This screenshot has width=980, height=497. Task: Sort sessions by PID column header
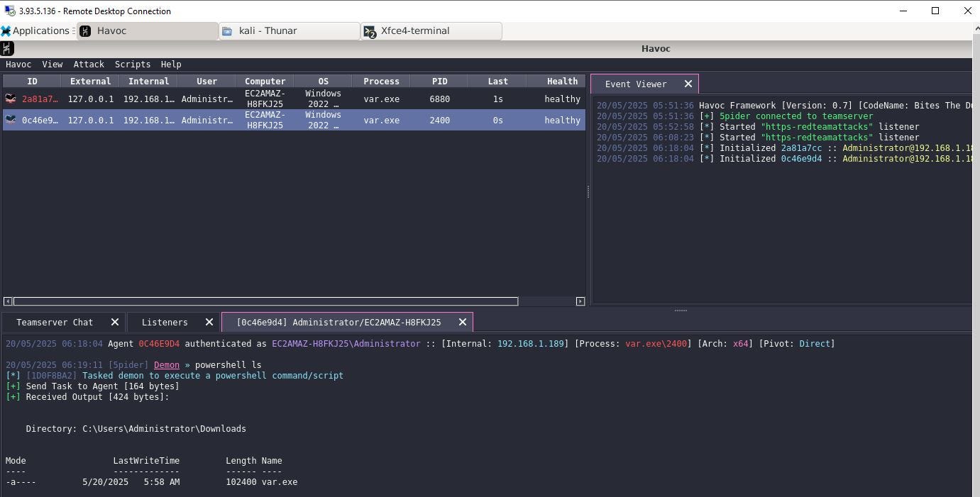[439, 81]
